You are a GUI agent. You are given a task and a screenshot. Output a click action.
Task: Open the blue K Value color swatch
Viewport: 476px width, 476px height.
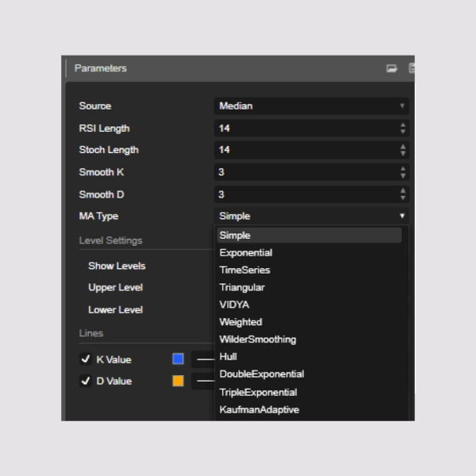178,359
